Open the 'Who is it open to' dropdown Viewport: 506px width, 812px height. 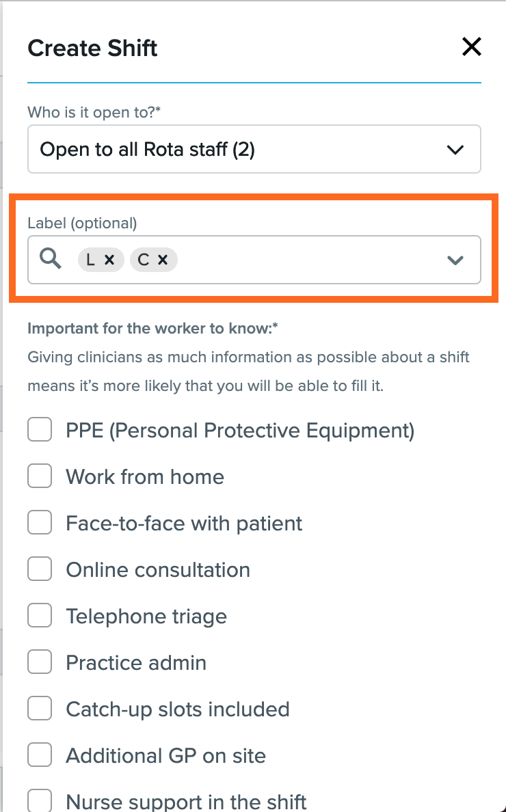click(254, 149)
